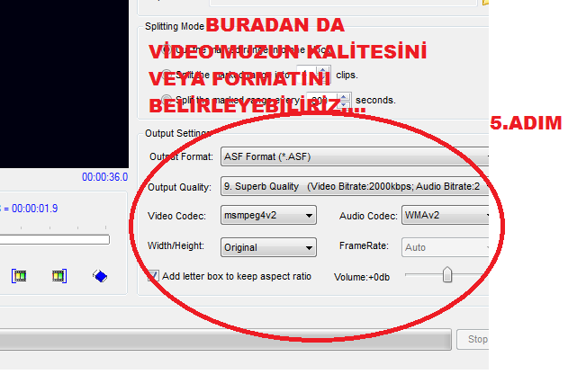Viewport: 577px width, 392px height.
Task: Expand the Audio Codec WMAv2 dropdown
Action: [x=445, y=215]
